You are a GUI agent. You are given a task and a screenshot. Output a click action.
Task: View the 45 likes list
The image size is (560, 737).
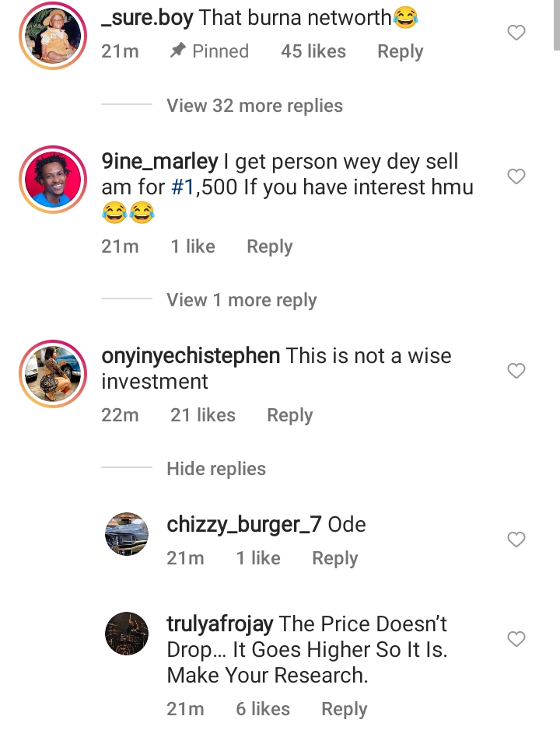click(313, 51)
